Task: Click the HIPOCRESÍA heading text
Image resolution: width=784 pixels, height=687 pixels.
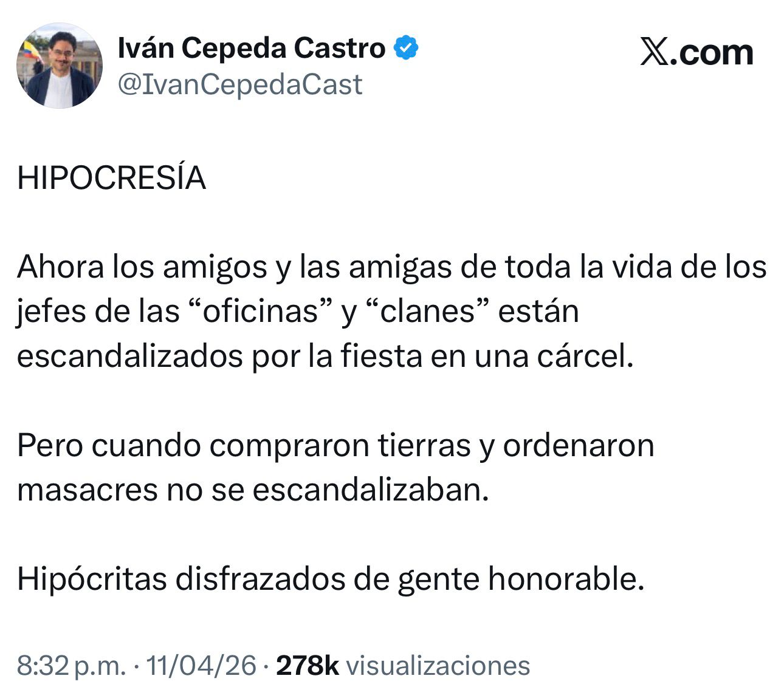Action: [x=112, y=179]
